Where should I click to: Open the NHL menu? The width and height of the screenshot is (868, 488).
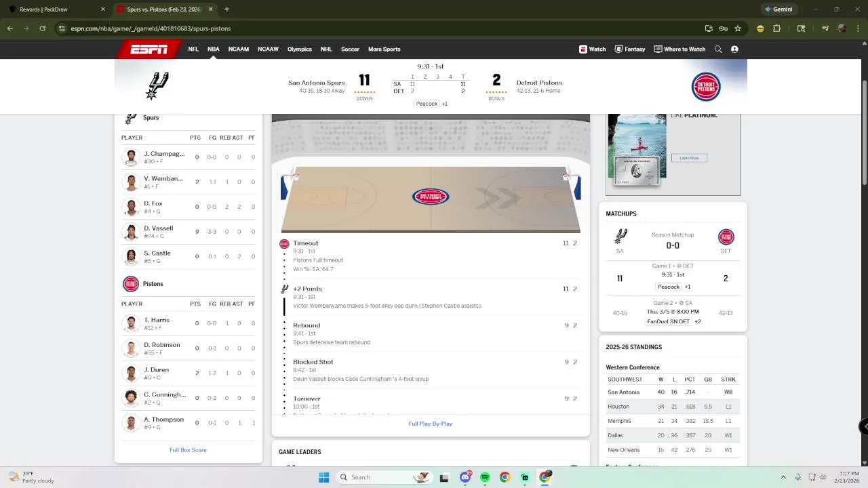pos(326,49)
